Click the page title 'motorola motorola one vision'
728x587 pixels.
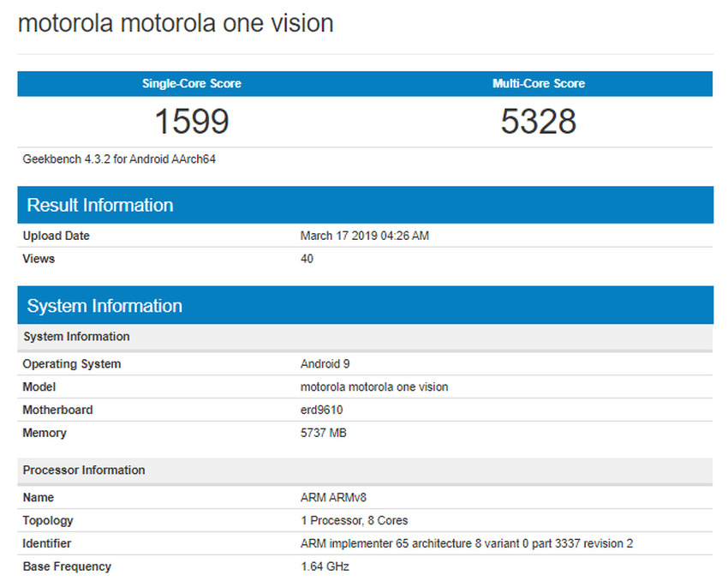pyautogui.click(x=176, y=23)
